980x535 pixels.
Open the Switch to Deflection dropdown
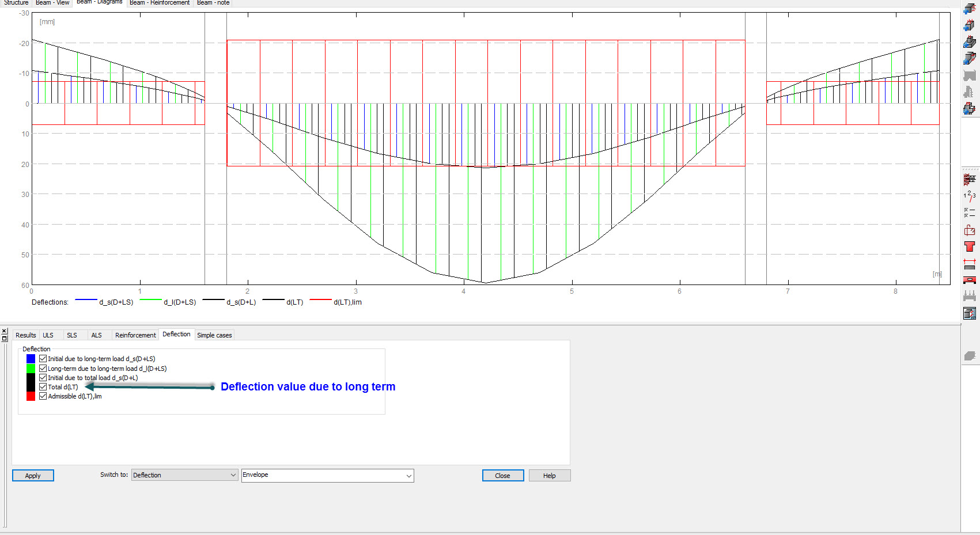coord(184,475)
